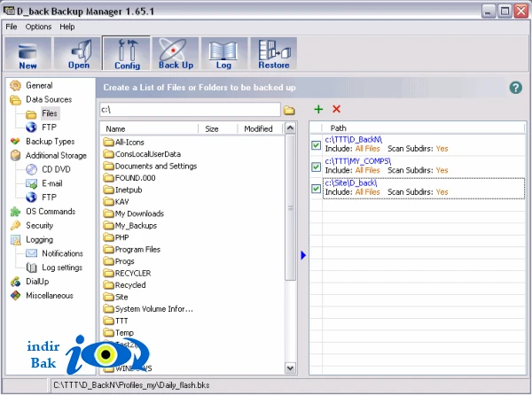Click the c:\ path input field

tap(190, 110)
